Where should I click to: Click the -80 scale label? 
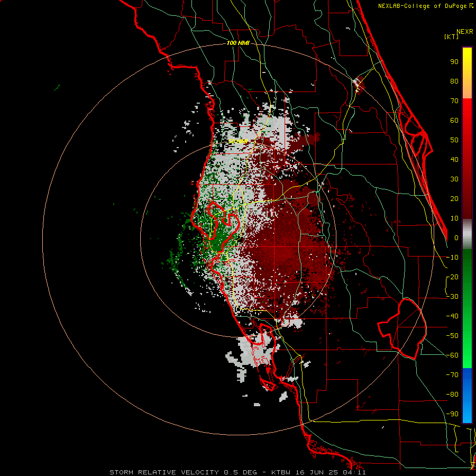coord(452,395)
